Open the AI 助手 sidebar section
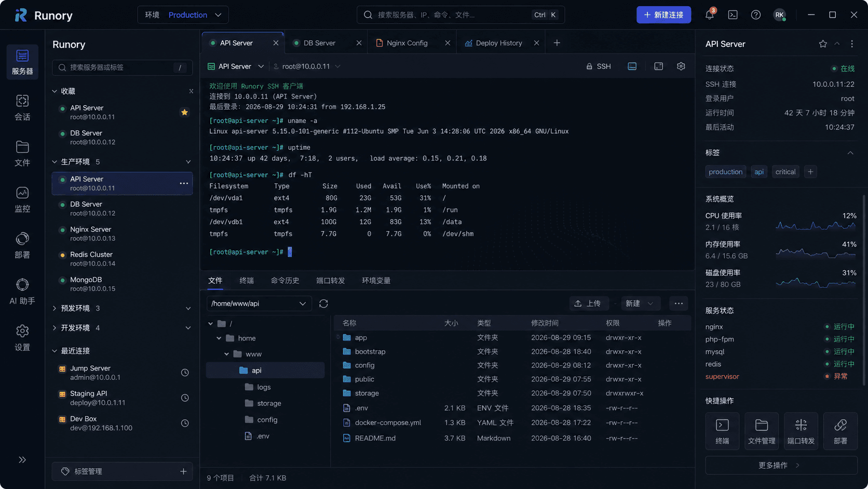868x489 pixels. [x=22, y=292]
